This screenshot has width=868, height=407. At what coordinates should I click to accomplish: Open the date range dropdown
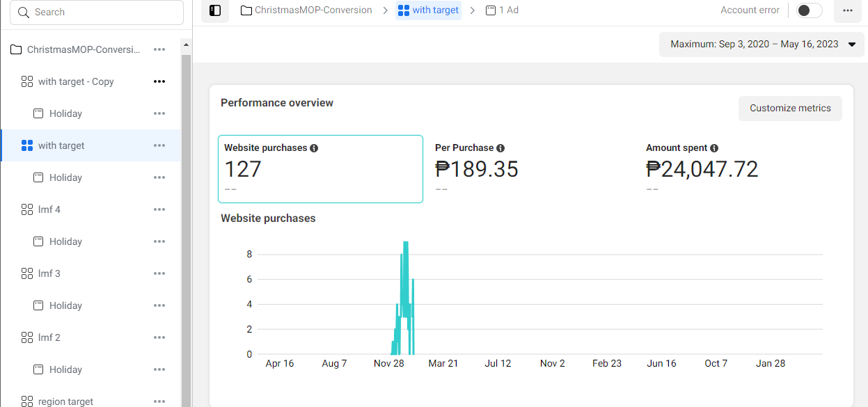(762, 44)
